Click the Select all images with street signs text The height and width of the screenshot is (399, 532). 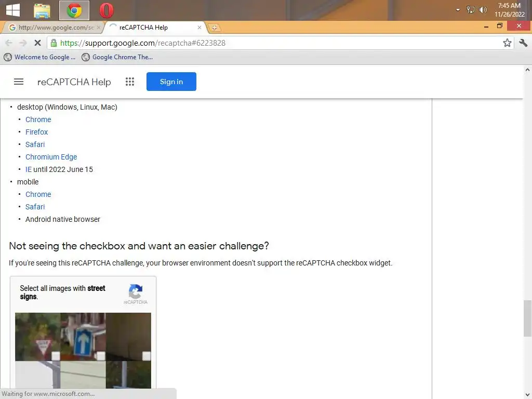point(62,292)
